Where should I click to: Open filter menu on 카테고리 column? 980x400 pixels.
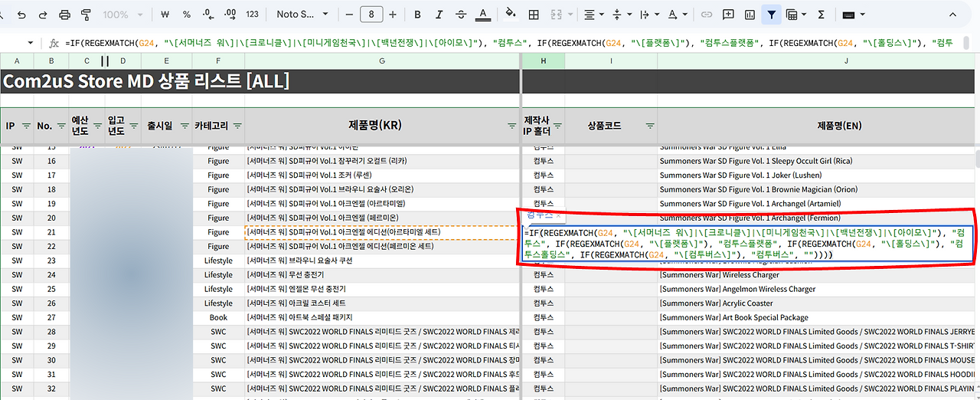coord(237,126)
